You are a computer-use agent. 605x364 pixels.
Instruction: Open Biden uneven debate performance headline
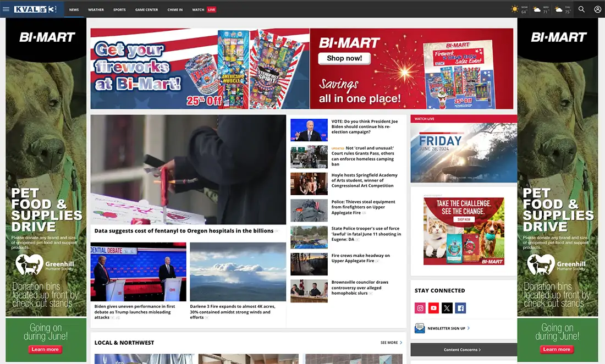pos(135,312)
